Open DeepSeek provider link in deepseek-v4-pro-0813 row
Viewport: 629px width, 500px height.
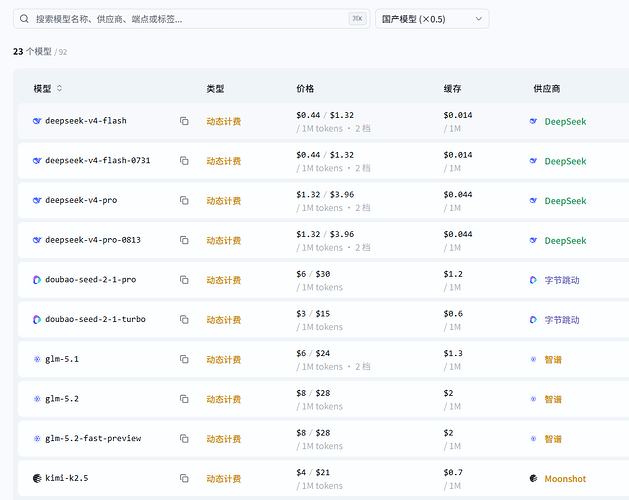click(x=565, y=240)
